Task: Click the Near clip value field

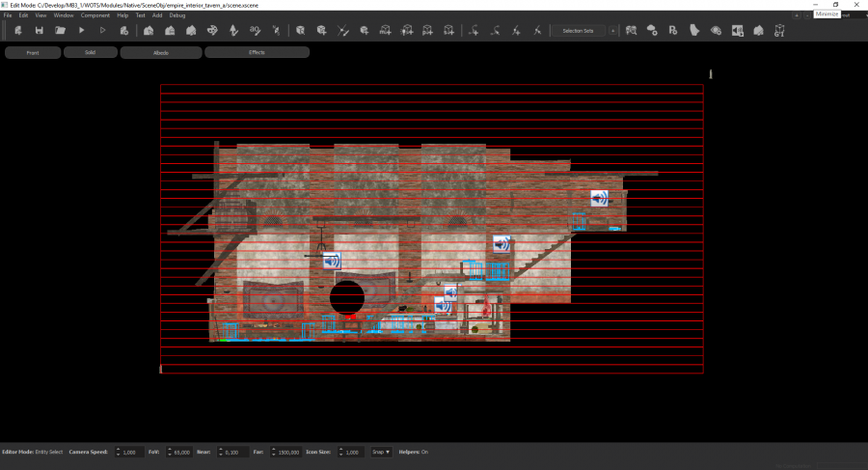Action: click(231, 453)
